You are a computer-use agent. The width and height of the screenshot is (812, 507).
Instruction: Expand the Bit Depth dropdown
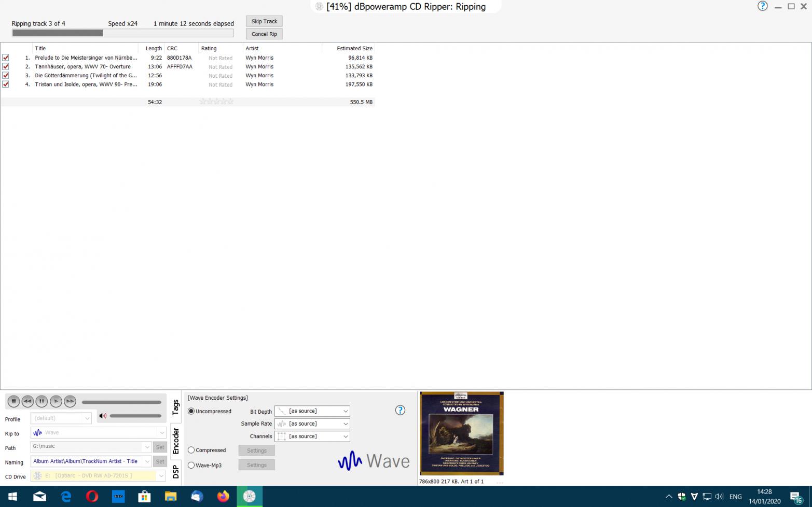coord(345,411)
